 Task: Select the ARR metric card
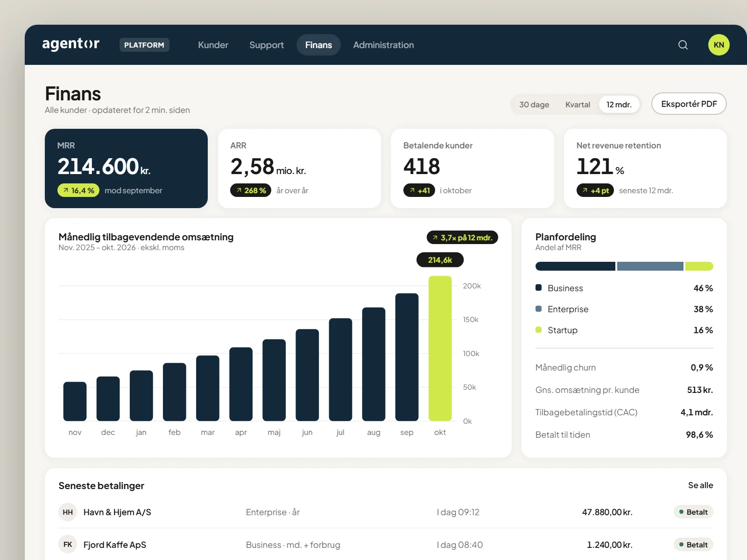pyautogui.click(x=299, y=168)
